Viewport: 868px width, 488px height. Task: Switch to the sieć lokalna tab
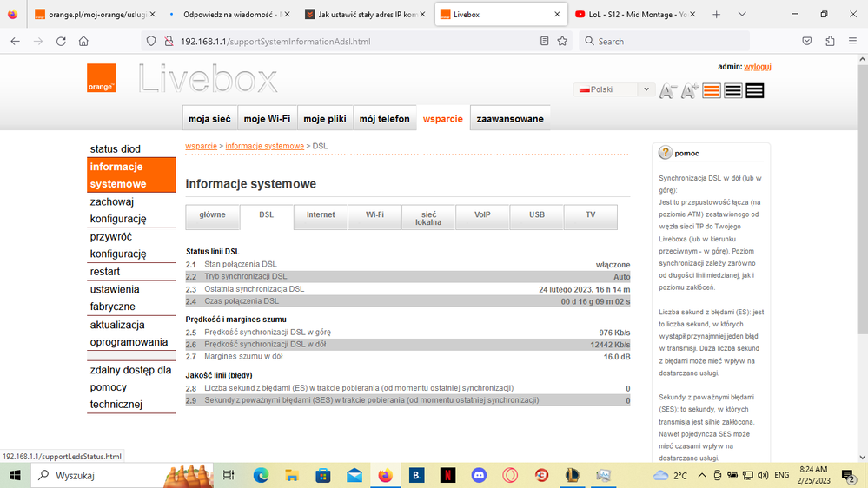(428, 217)
